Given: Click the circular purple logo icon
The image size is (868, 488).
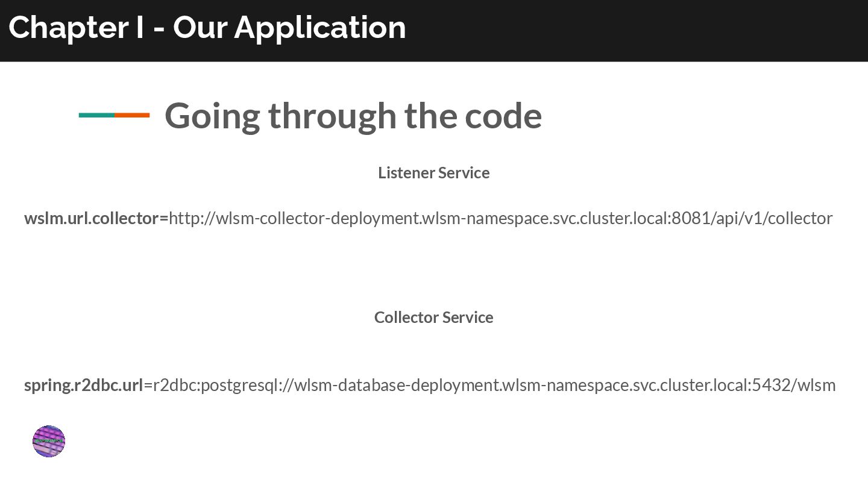Looking at the screenshot, I should 48,442.
